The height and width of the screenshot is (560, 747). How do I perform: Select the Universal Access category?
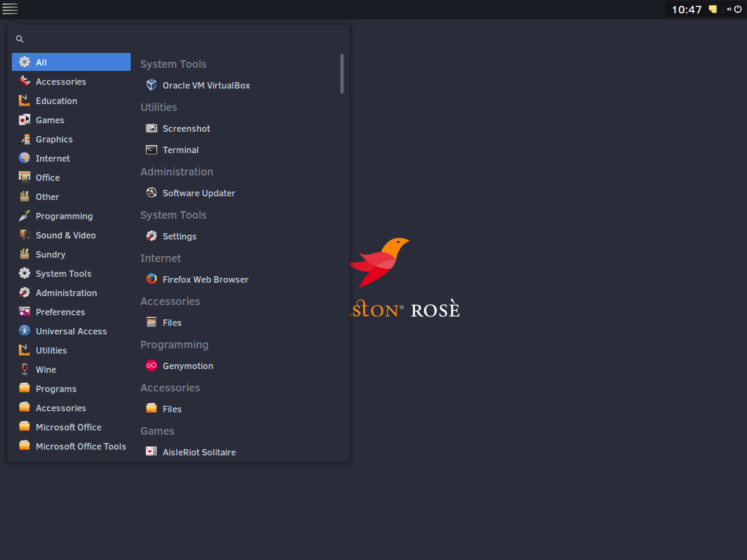click(71, 332)
